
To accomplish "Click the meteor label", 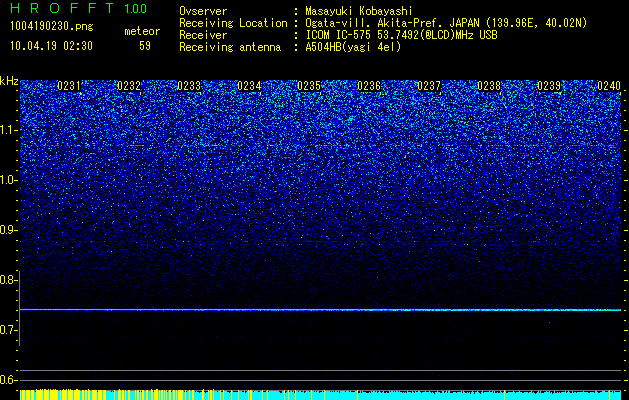I will tap(142, 31).
